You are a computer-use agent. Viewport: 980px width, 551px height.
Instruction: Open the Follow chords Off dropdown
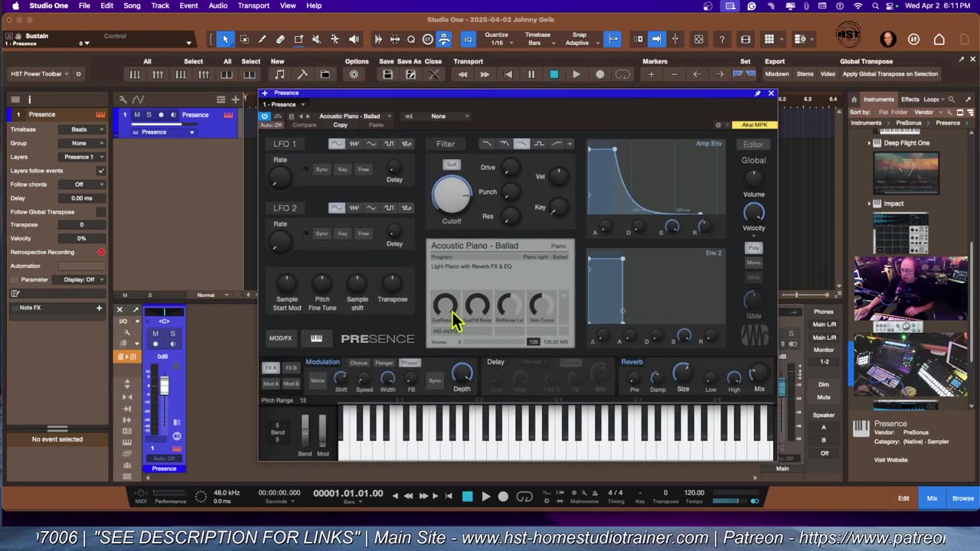click(x=83, y=184)
